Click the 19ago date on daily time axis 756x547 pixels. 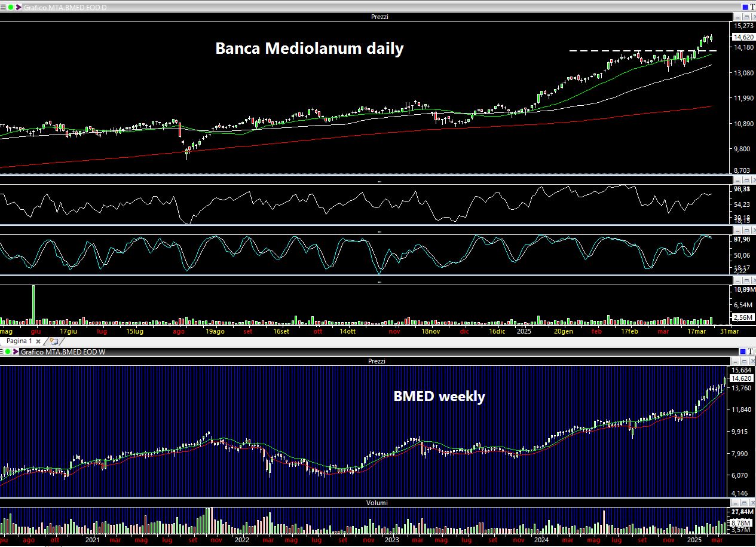(x=215, y=331)
